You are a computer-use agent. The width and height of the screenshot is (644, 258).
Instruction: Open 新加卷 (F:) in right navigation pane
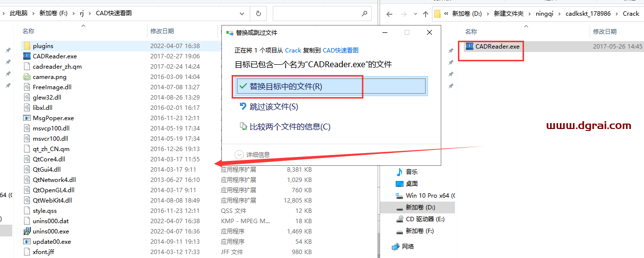[420, 231]
